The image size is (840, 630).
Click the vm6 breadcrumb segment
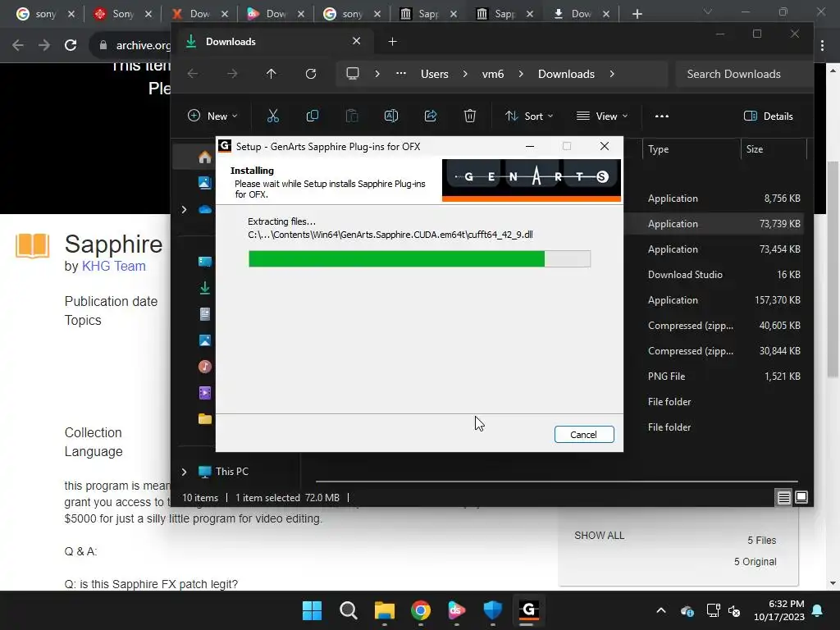tap(493, 74)
